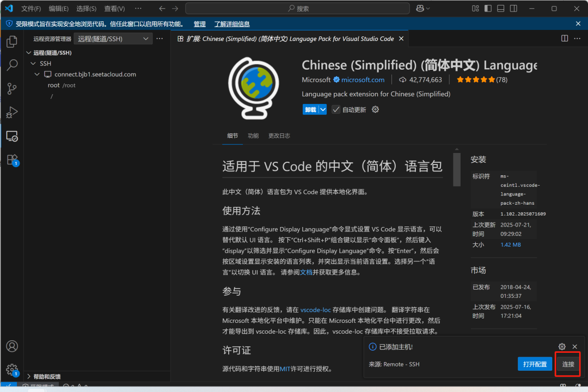Viewport: 588px width, 392px height.
Task: Click the search box in title bar
Action: 297,8
